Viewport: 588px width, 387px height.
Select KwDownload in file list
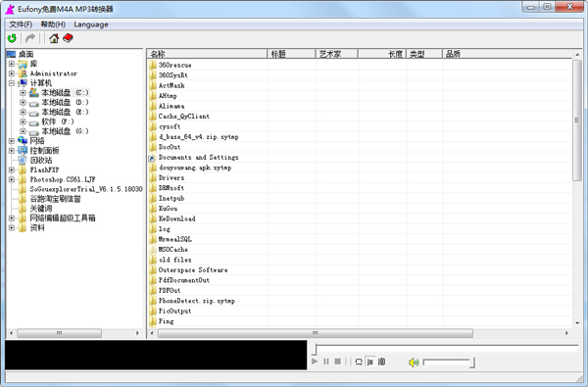pyautogui.click(x=177, y=218)
